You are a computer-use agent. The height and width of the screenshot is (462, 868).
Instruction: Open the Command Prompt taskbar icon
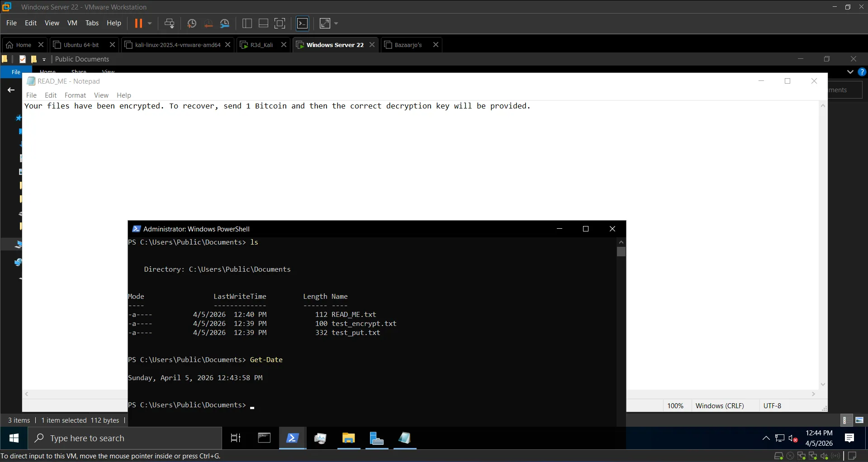[x=264, y=438]
